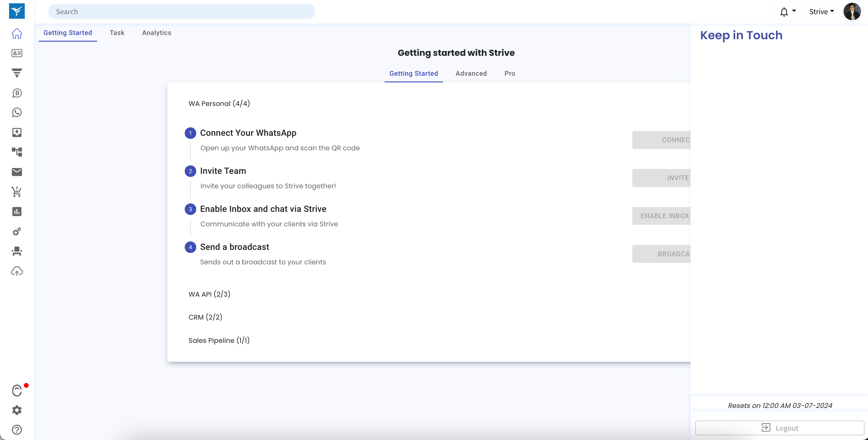Open the Home icon in sidebar

point(17,33)
